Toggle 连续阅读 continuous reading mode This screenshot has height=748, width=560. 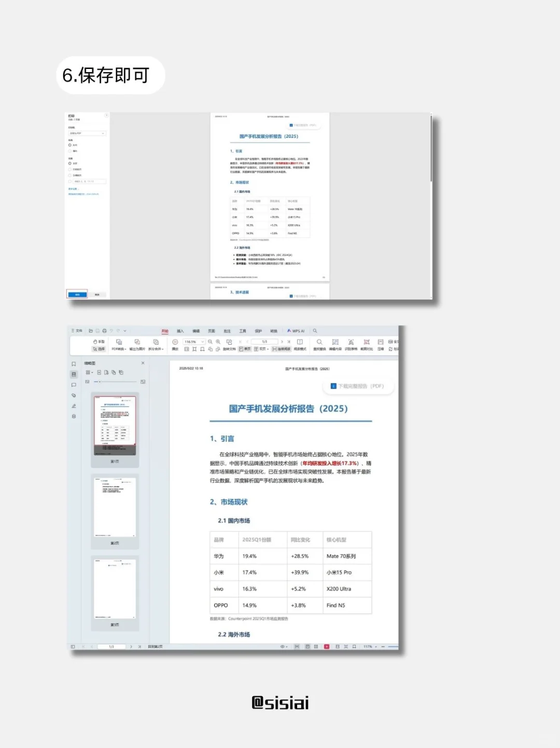pos(282,349)
